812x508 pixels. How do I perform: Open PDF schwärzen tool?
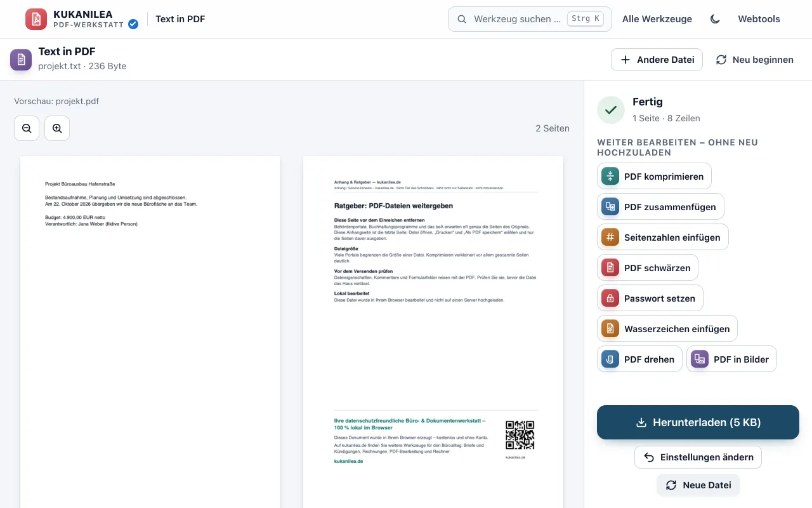pyautogui.click(x=648, y=267)
